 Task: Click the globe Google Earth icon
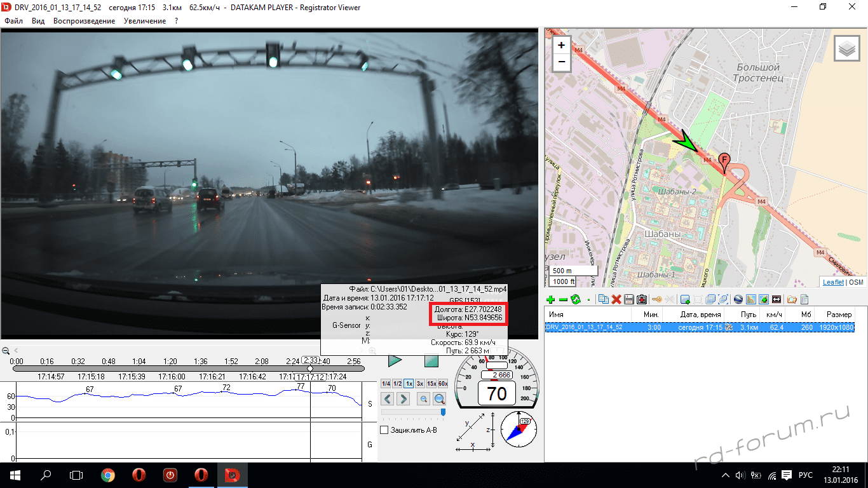[738, 299]
